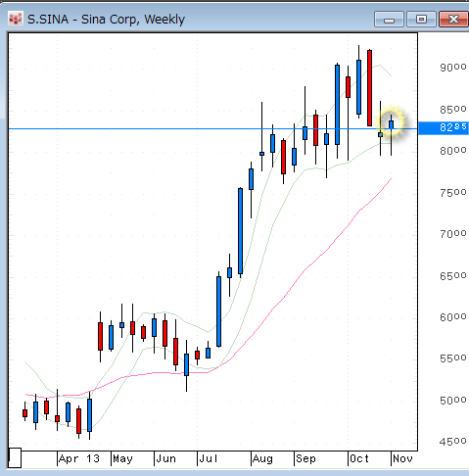The width and height of the screenshot is (469, 476).
Task: Close the S.SINA Weekly chart window
Action: click(x=453, y=19)
